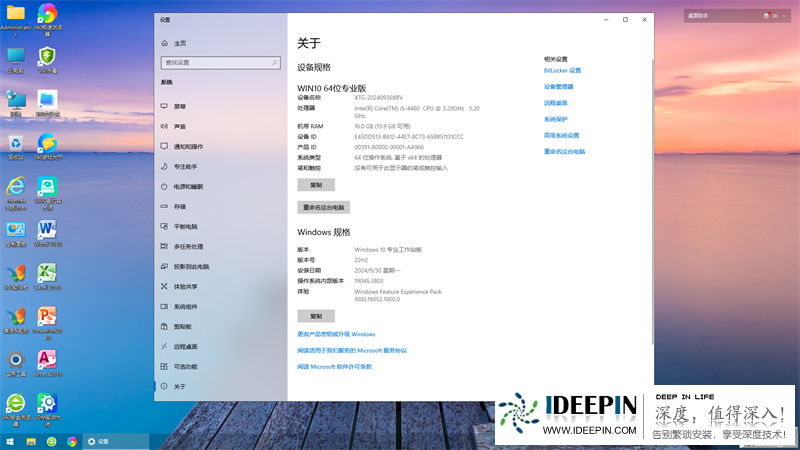800x450 pixels.
Task: Open File Explorer from the taskbar
Action: click(31, 442)
